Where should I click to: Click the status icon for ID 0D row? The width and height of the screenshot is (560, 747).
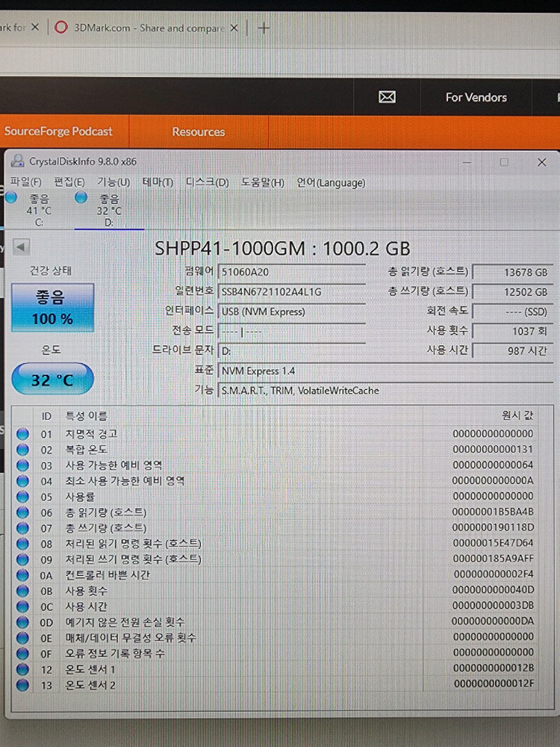22,622
